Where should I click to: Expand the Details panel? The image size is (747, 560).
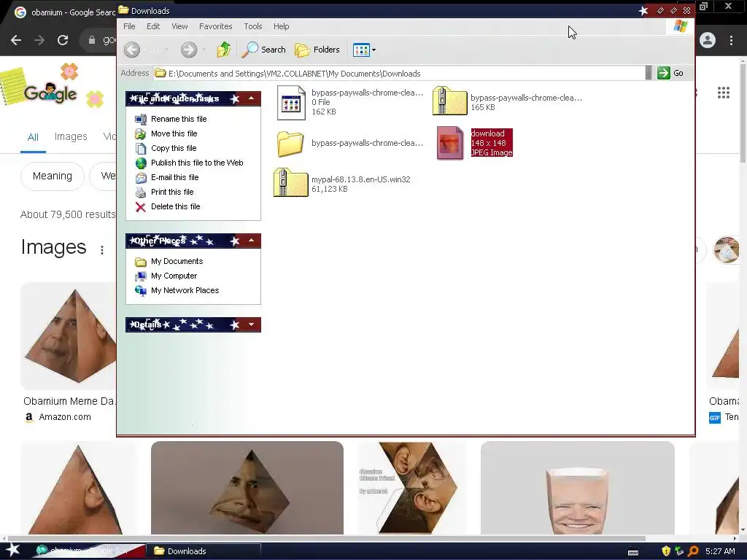tap(251, 324)
